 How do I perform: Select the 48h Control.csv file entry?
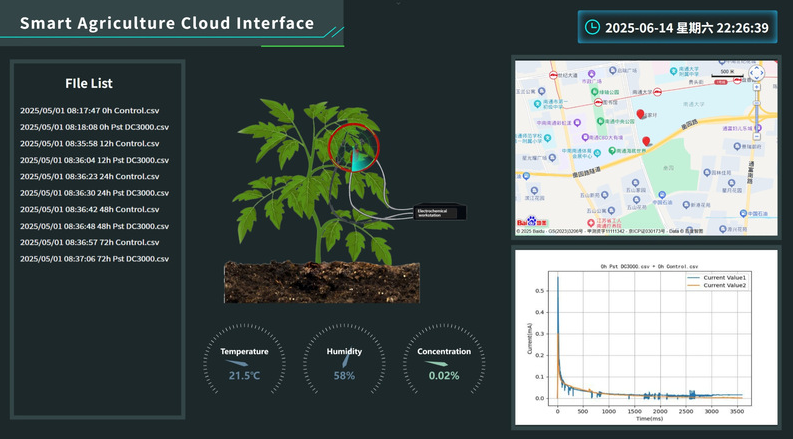90,209
